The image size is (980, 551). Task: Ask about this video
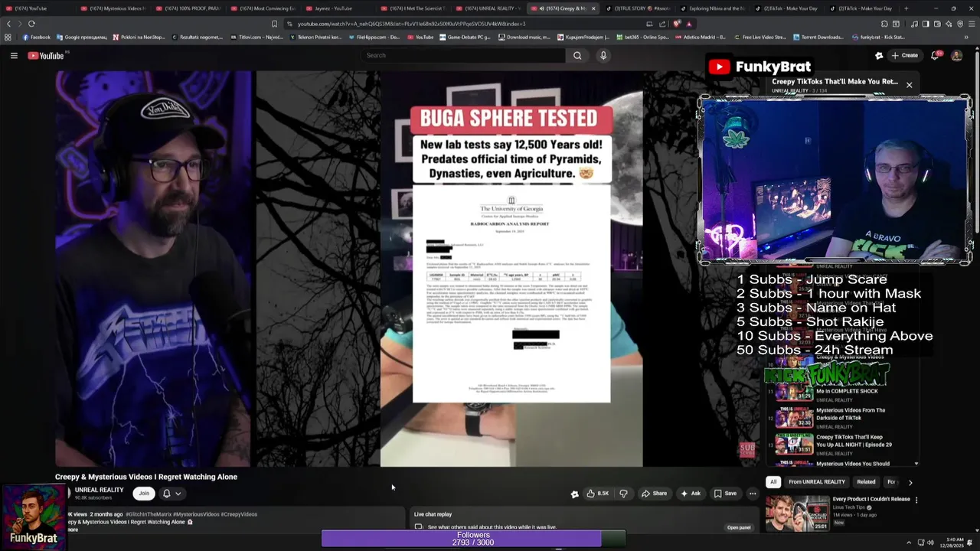pos(691,494)
